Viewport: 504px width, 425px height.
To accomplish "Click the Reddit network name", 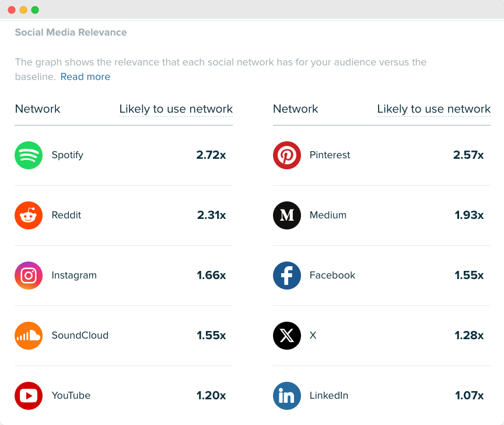I will click(66, 215).
